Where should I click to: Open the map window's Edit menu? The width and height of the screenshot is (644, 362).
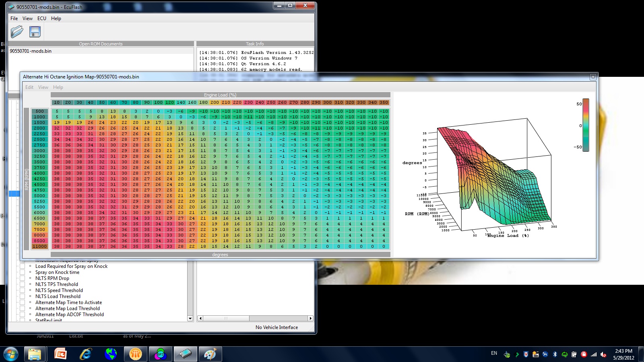tap(29, 87)
